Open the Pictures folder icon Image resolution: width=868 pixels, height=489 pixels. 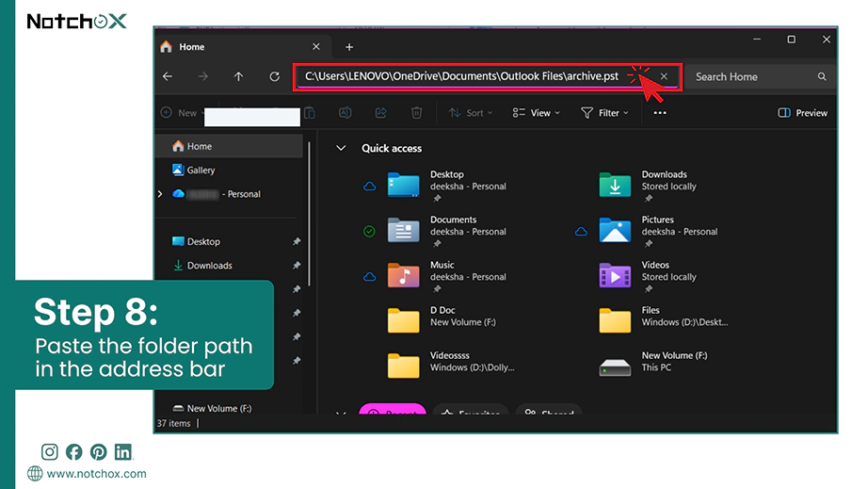tap(615, 231)
